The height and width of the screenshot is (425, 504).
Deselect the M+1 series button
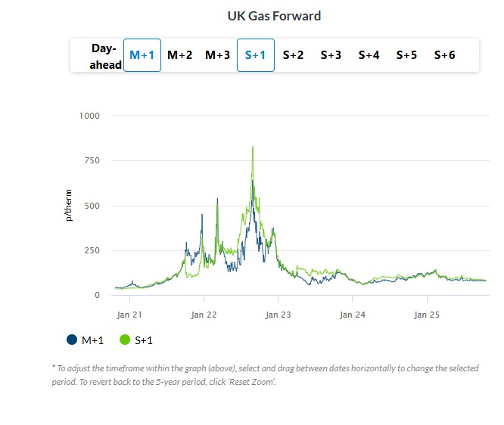(x=142, y=55)
